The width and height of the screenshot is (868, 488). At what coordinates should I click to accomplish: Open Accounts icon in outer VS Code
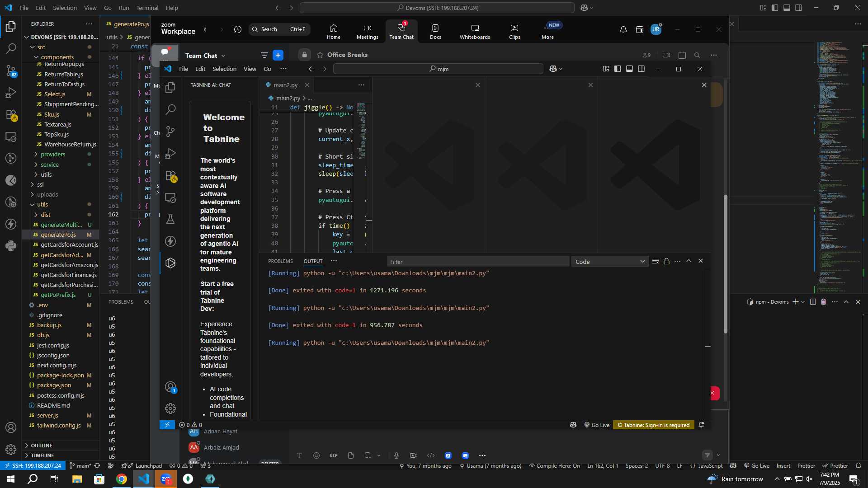click(11, 427)
